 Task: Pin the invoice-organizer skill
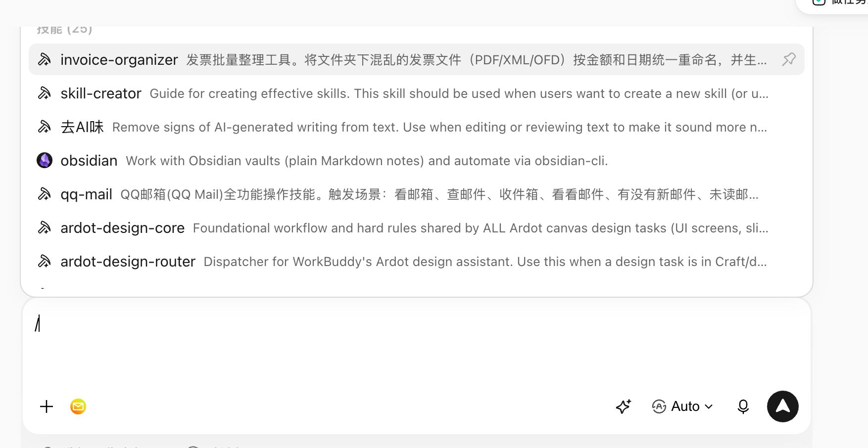[789, 60]
